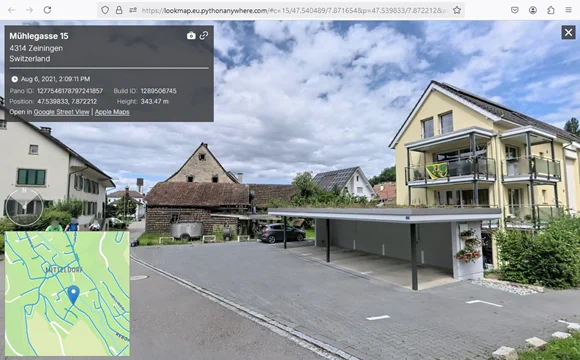This screenshot has width=580, height=360.
Task: Click the clock icon beside capture date
Action: coord(14,79)
